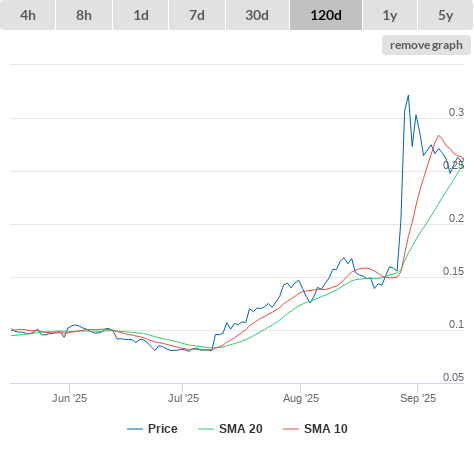Click the red SMA 10 legend line marker
Image resolution: width=474 pixels, height=455 pixels.
(291, 429)
